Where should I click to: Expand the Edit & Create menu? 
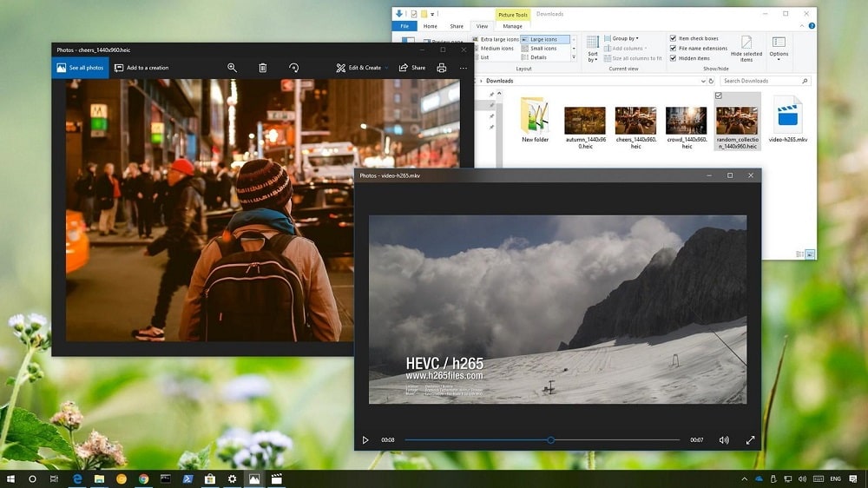pos(359,68)
